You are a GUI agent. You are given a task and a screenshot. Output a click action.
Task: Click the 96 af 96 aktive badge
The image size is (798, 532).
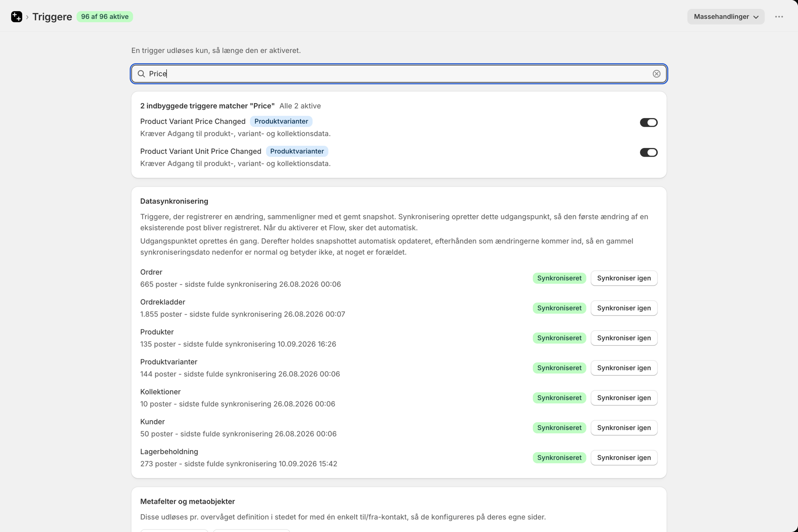[x=105, y=17]
